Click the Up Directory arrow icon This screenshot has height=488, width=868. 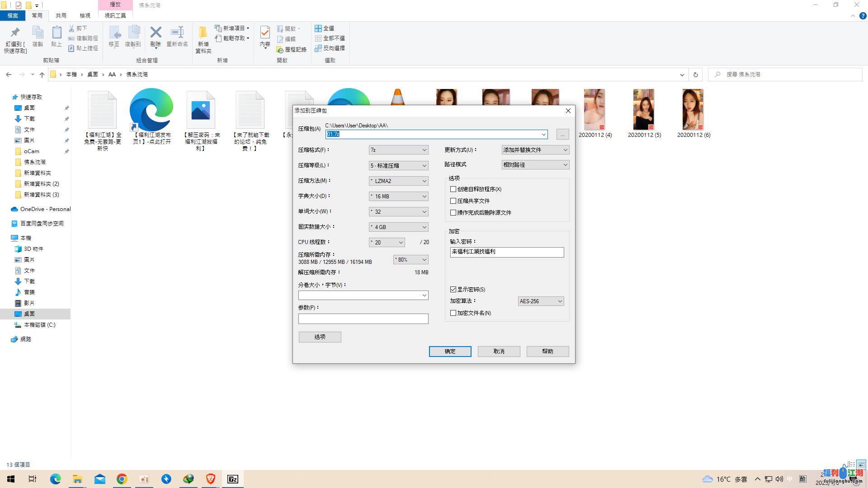point(42,75)
